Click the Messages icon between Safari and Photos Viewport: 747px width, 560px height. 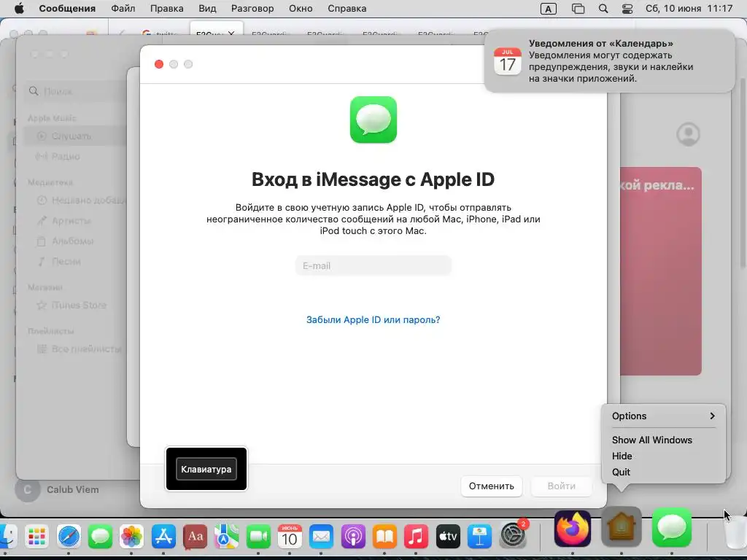click(x=100, y=536)
